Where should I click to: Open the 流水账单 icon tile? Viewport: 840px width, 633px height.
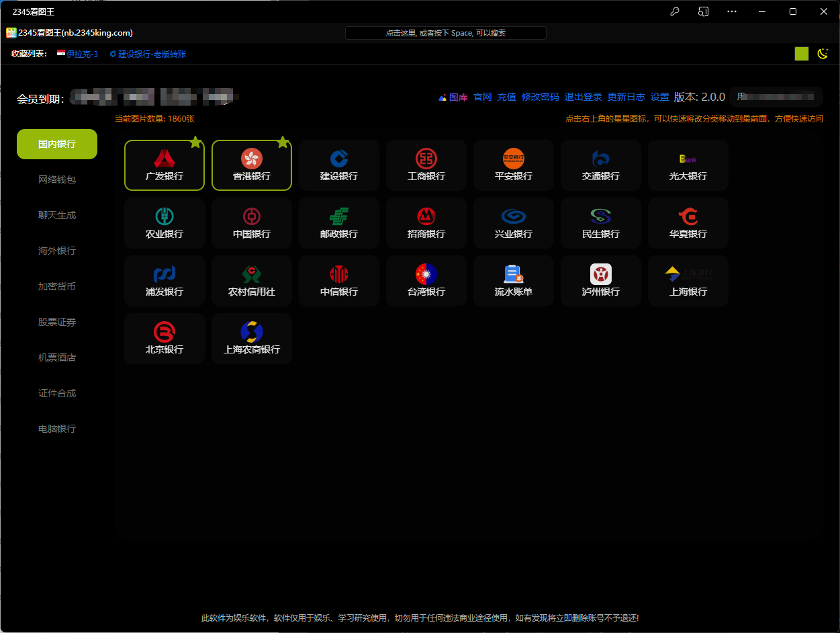[x=514, y=281]
